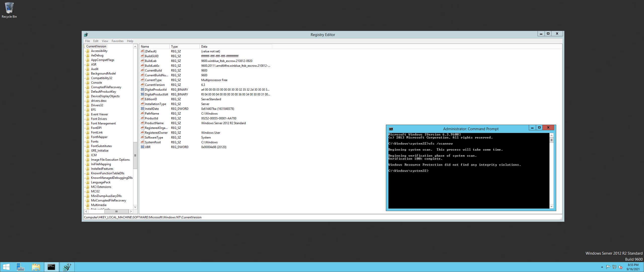Select the UBR DWORD value icon
The height and width of the screenshot is (272, 644).
click(x=142, y=147)
